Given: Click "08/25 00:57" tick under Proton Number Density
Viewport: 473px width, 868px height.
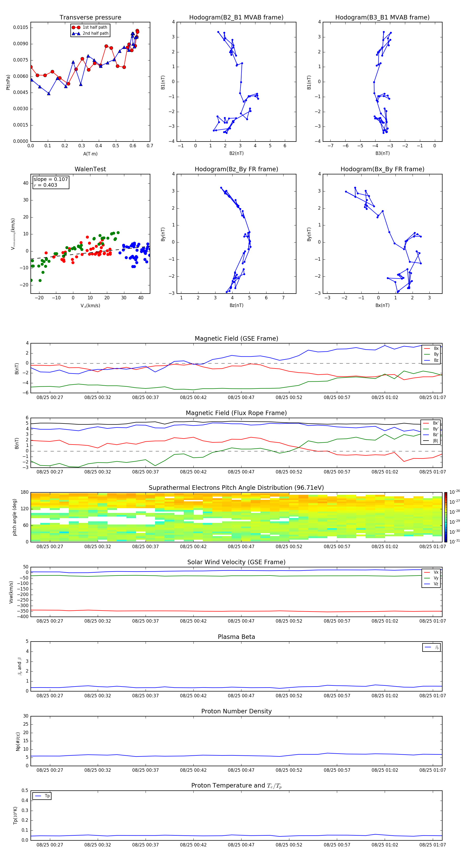Looking at the screenshot, I should [x=337, y=770].
